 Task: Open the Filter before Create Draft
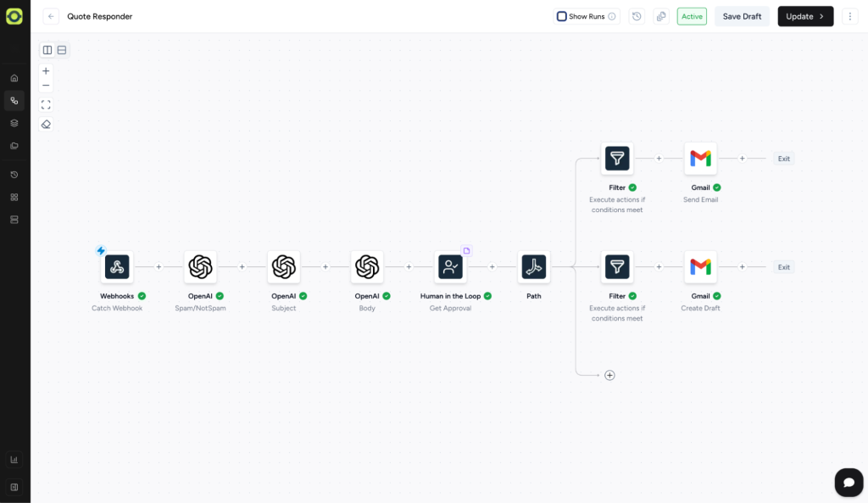pos(617,267)
